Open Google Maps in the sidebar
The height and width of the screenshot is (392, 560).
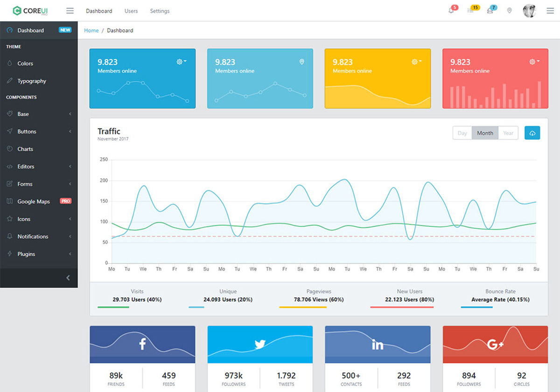coord(34,202)
